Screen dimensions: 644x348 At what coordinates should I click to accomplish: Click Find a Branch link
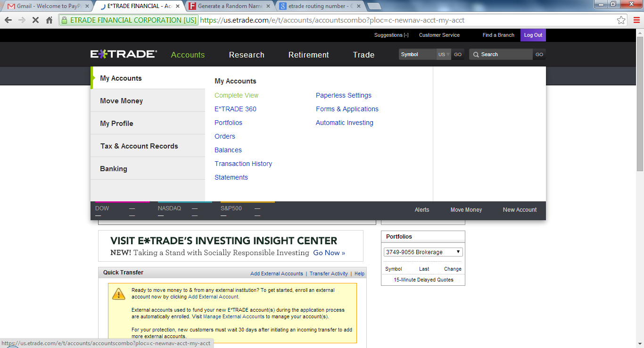(498, 35)
